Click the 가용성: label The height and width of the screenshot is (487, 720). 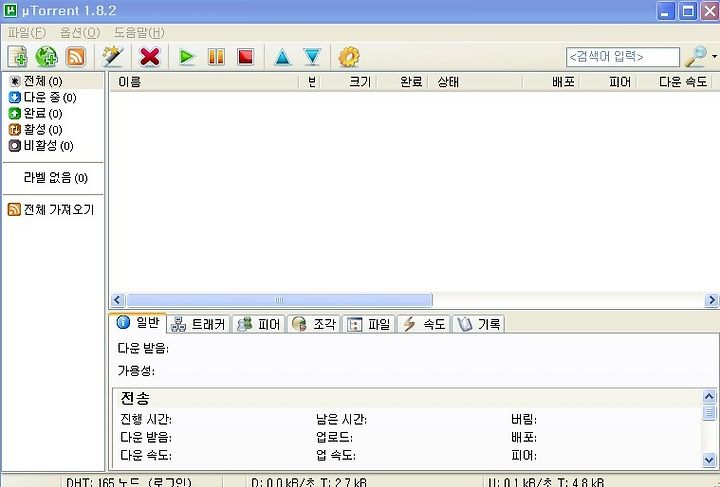pyautogui.click(x=136, y=370)
